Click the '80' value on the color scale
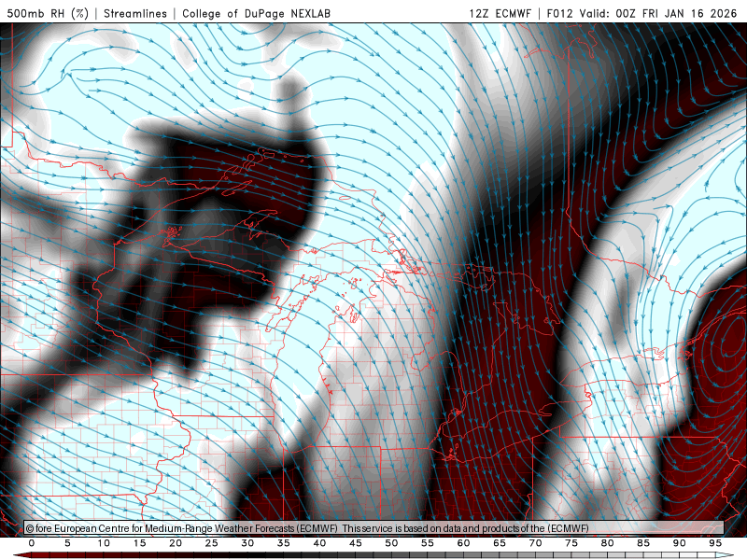 pos(607,543)
